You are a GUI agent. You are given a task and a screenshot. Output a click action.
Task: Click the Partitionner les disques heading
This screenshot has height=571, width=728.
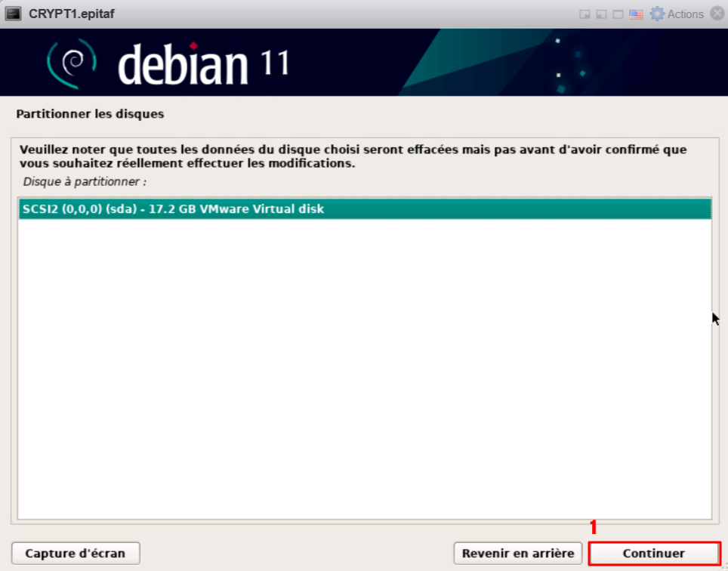coord(90,115)
